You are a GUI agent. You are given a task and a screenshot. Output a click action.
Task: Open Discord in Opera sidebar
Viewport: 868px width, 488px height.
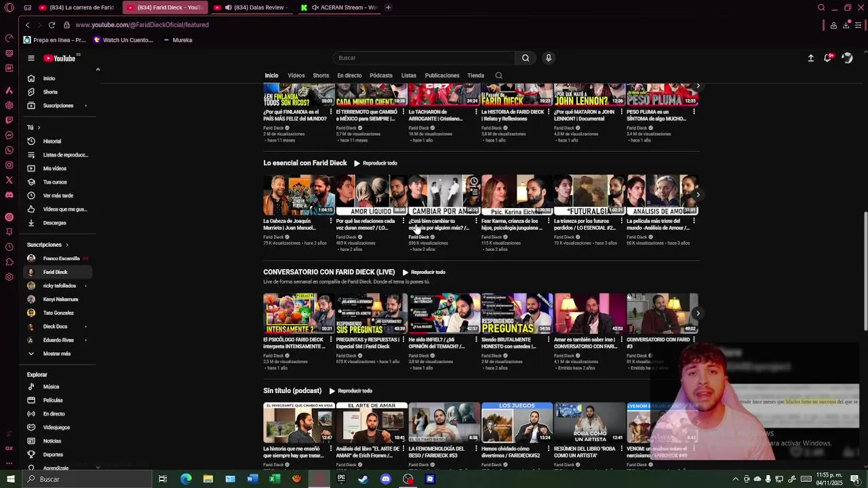[9, 195]
